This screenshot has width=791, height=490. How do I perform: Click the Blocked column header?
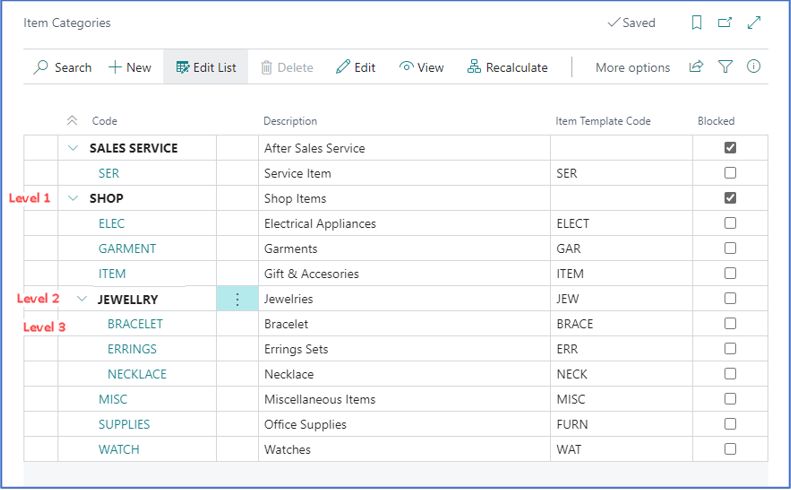point(716,121)
